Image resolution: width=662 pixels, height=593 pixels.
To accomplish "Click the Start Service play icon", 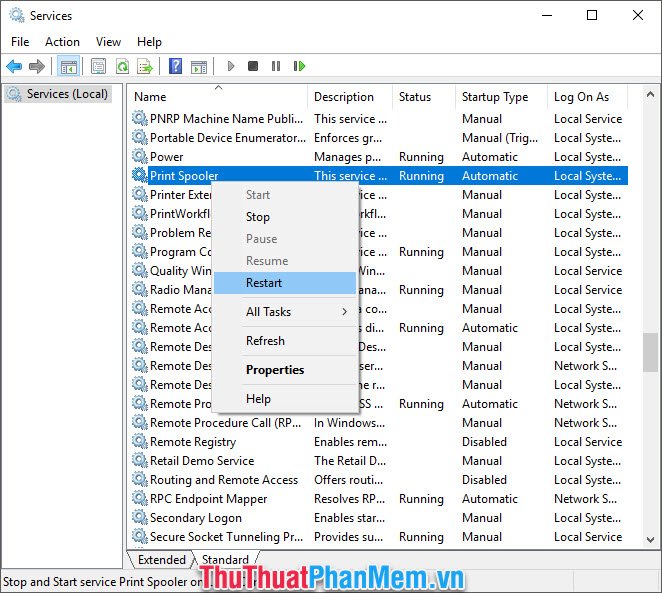I will click(231, 66).
